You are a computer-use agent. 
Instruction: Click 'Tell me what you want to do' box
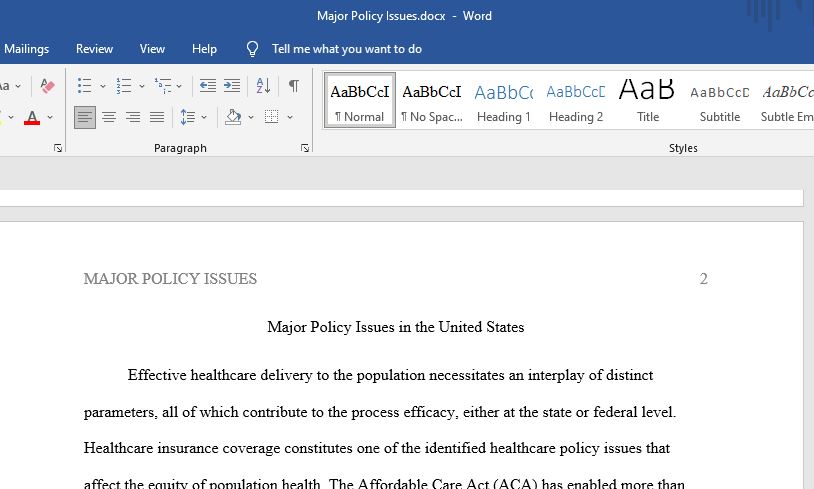346,49
